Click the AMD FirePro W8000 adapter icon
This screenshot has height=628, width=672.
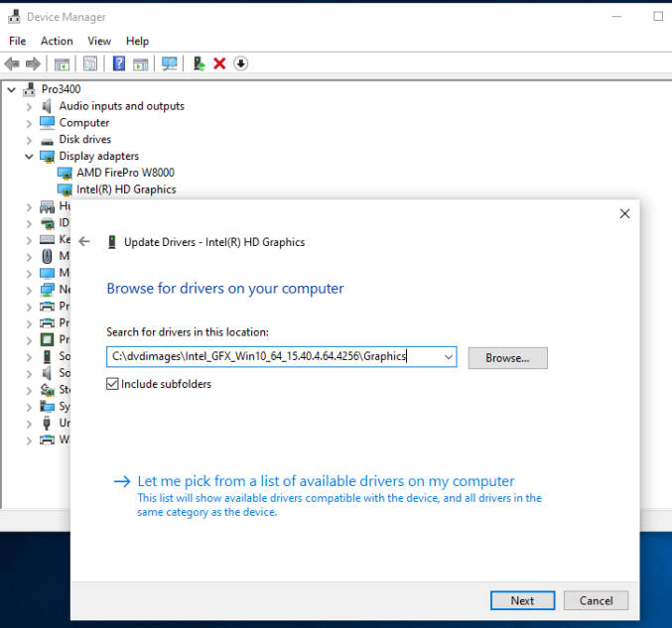(x=65, y=173)
